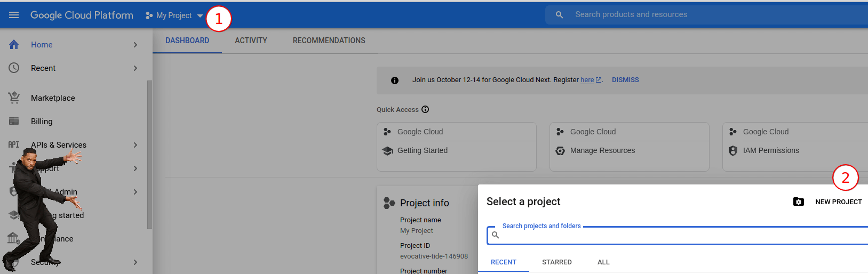Open the hamburger navigation menu

[x=14, y=15]
